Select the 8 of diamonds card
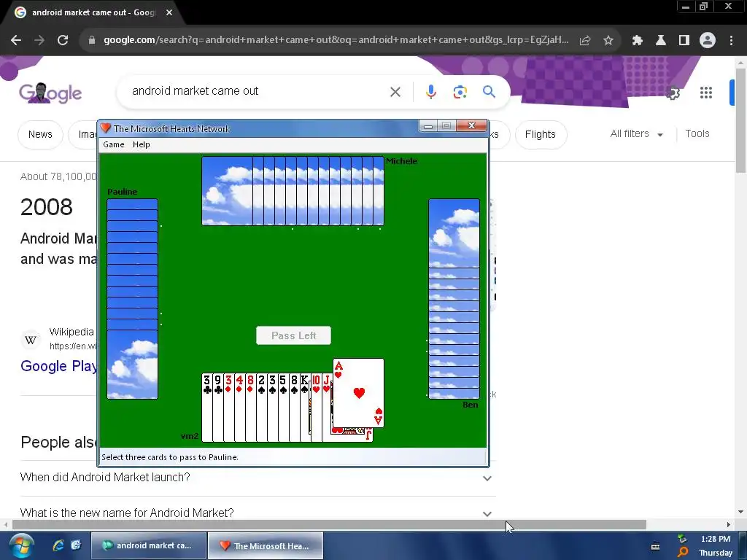The width and height of the screenshot is (747, 560). (251, 407)
